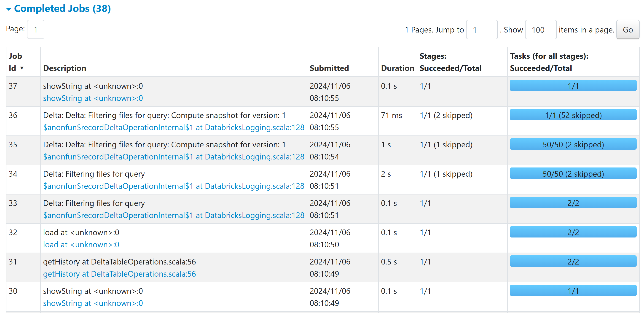Open job 37 showString link
Screen dimensions: 644x313
[93, 98]
